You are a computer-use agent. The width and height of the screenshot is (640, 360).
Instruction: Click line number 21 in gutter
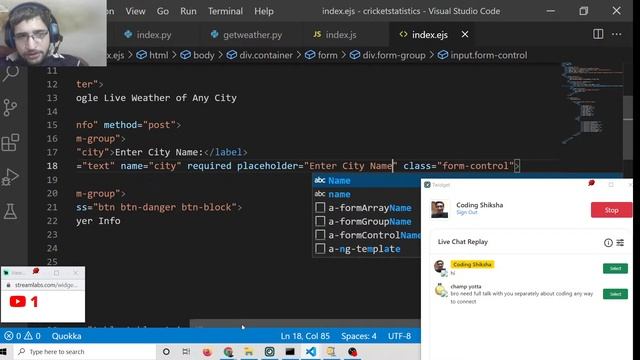[x=52, y=207]
